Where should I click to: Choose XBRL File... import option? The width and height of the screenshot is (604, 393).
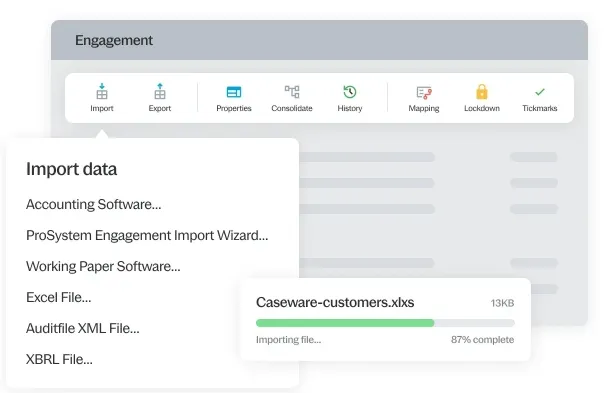pos(59,359)
